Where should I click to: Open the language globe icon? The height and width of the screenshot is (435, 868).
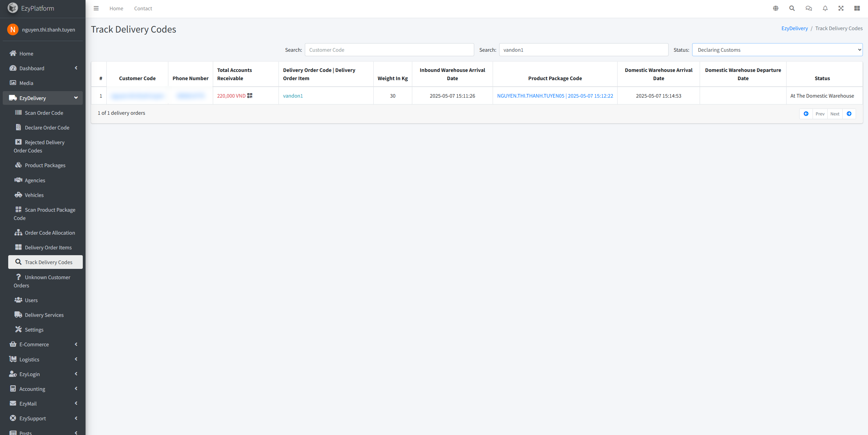(776, 8)
